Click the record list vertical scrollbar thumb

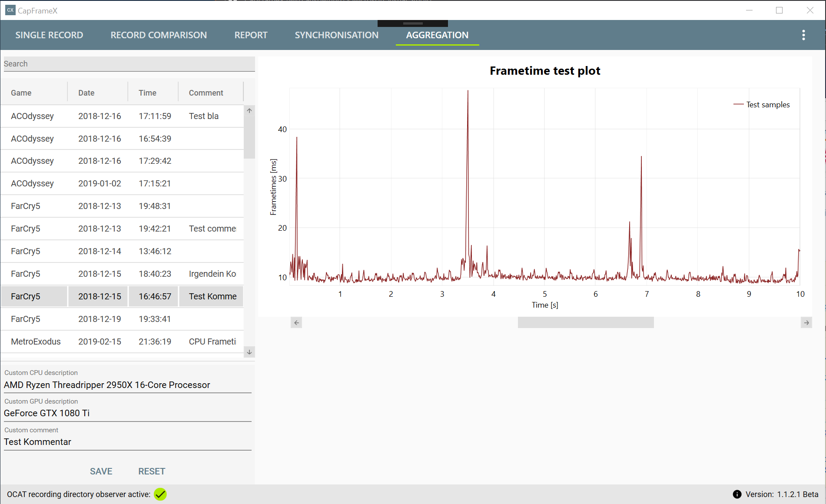point(249,138)
